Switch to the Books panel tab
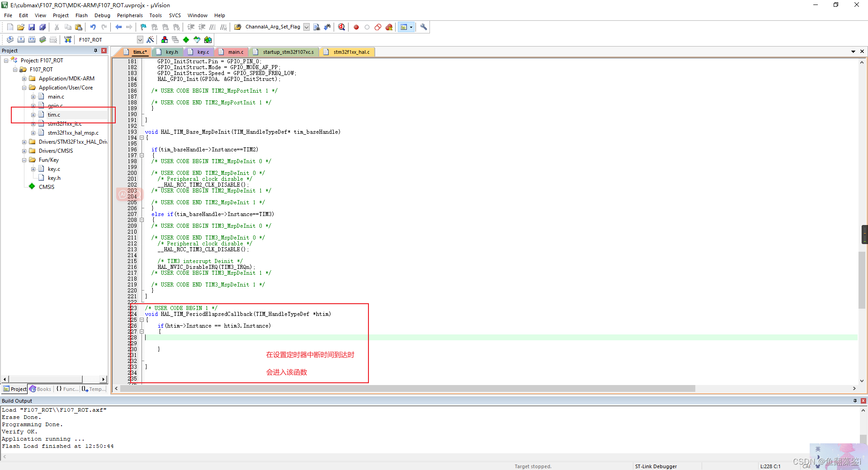Viewport: 868px width, 470px height. coord(41,389)
